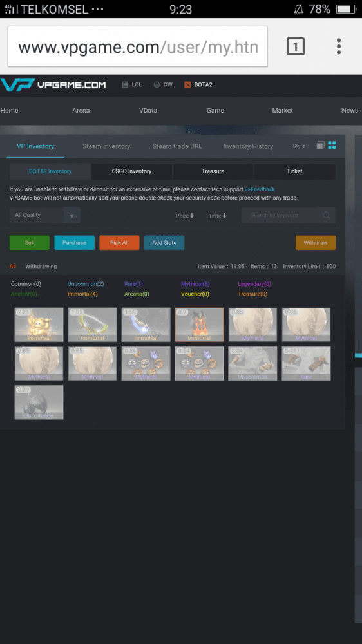362x644 pixels.
Task: Open the browser tab switcher icon
Action: pyautogui.click(x=295, y=46)
